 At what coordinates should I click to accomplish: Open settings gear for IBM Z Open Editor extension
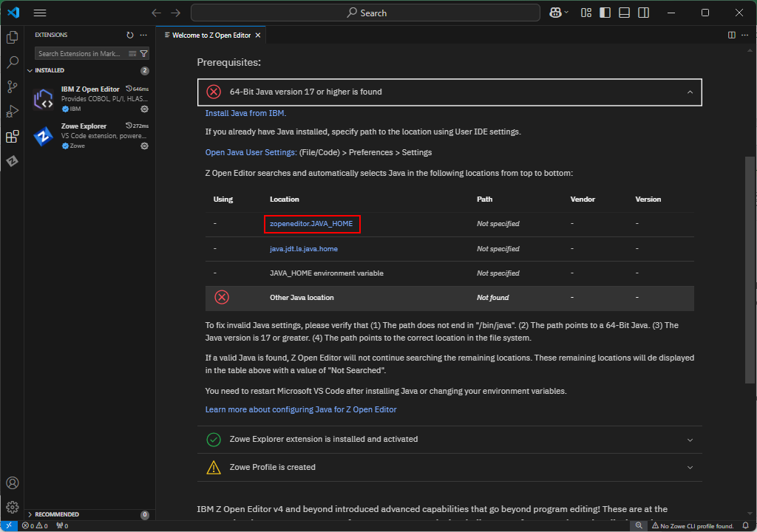[145, 109]
